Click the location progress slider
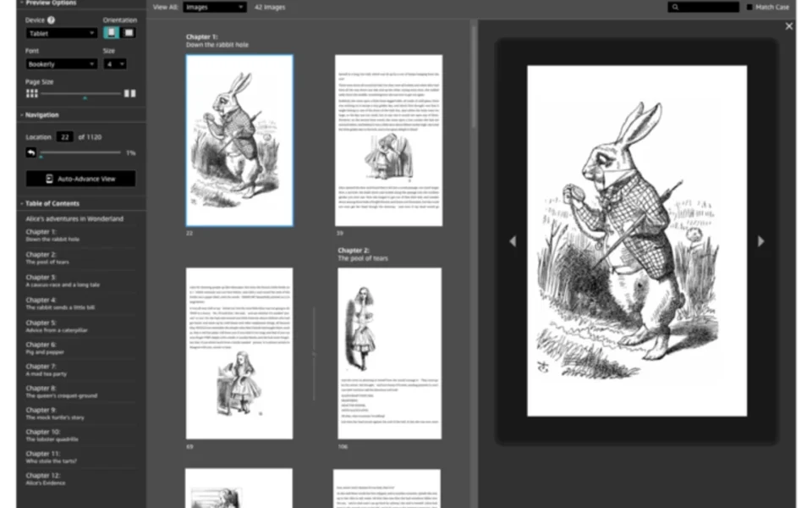 pyautogui.click(x=81, y=153)
